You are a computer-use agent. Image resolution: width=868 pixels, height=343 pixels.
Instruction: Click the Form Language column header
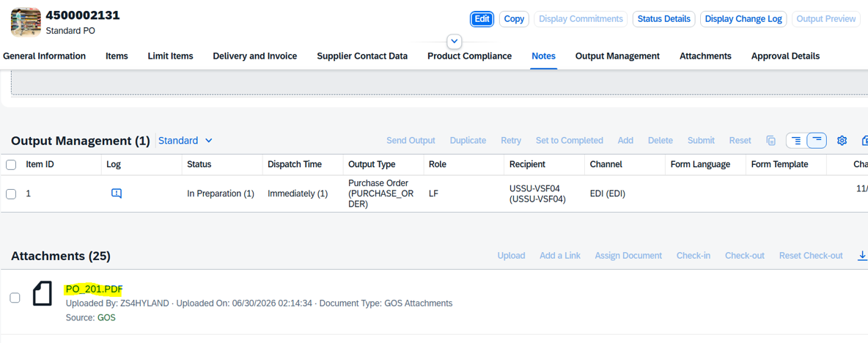700,164
